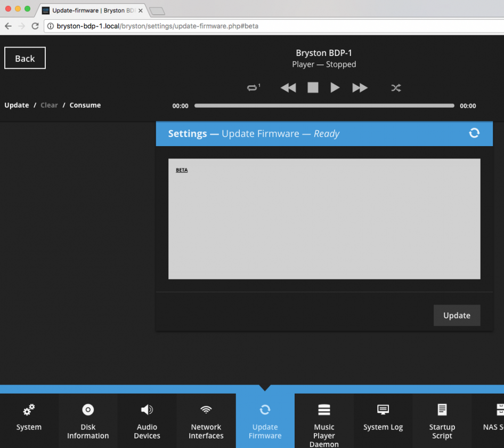
Task: Skip to next track with the fast-forward icon
Action: [360, 87]
